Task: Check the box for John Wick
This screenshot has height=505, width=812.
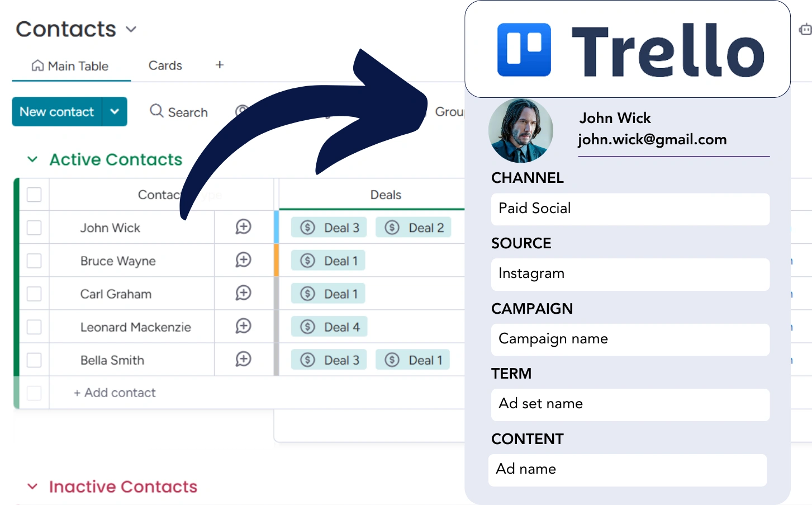Action: pos(34,228)
